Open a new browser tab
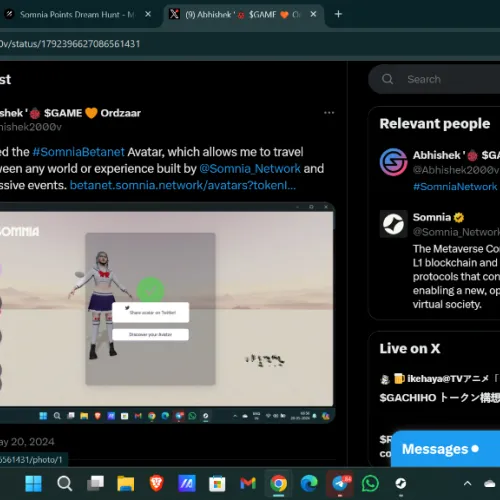The image size is (500, 500). pyautogui.click(x=338, y=14)
